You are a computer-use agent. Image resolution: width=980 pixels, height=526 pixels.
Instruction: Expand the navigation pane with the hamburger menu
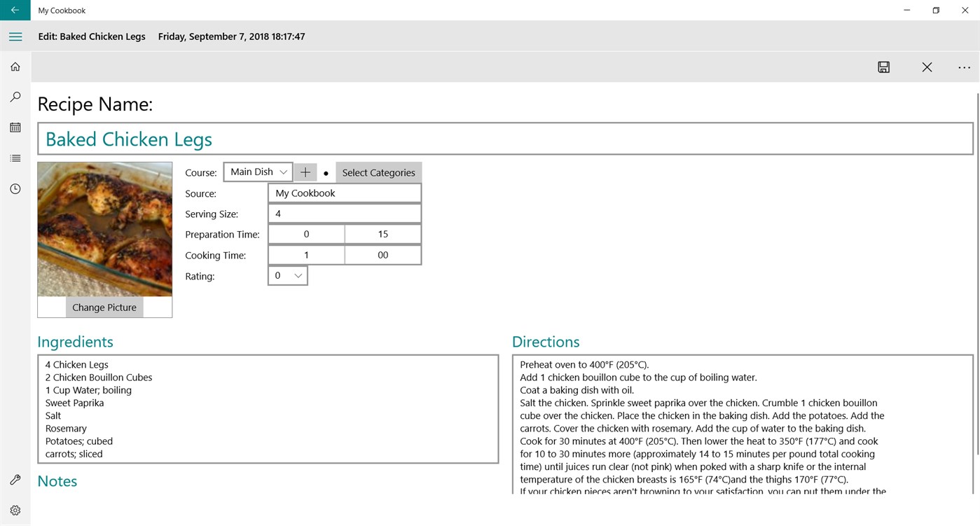15,36
